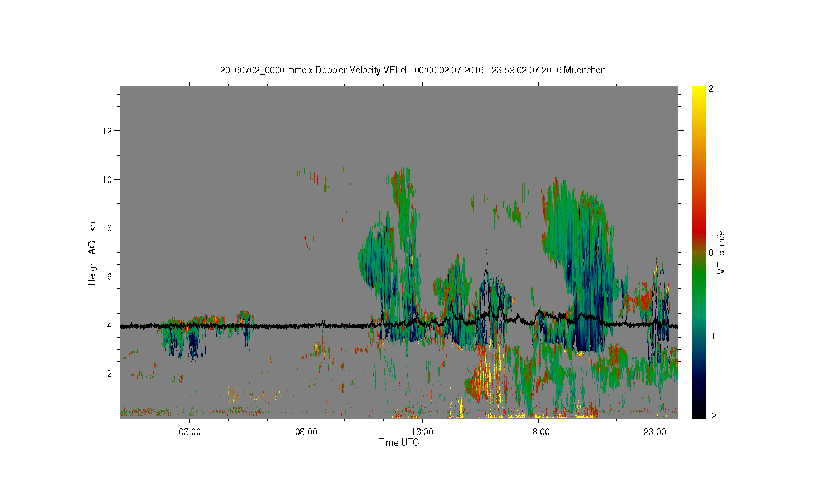
Task: Click the colorbar value label -2
Action: click(x=711, y=416)
